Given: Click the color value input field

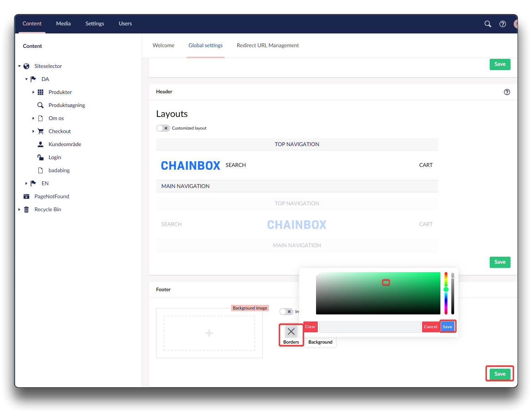Looking at the screenshot, I should point(370,327).
